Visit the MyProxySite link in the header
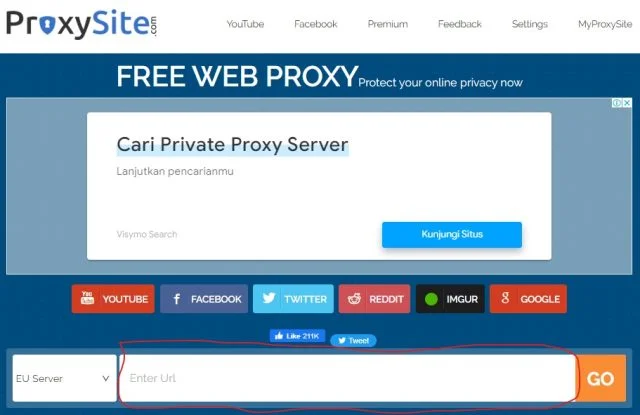Image resolution: width=640 pixels, height=415 pixels. 605,24
